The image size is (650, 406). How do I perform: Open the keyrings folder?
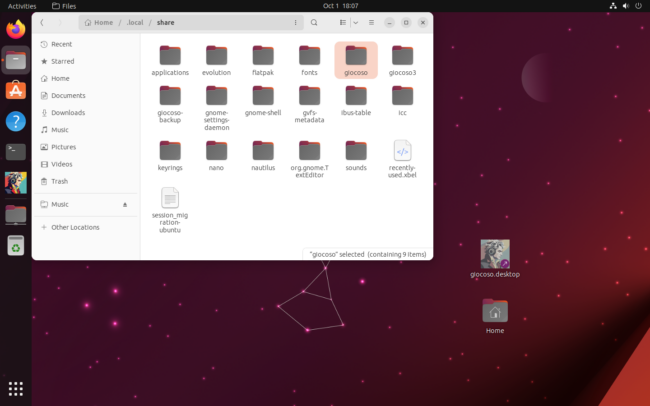click(x=170, y=156)
